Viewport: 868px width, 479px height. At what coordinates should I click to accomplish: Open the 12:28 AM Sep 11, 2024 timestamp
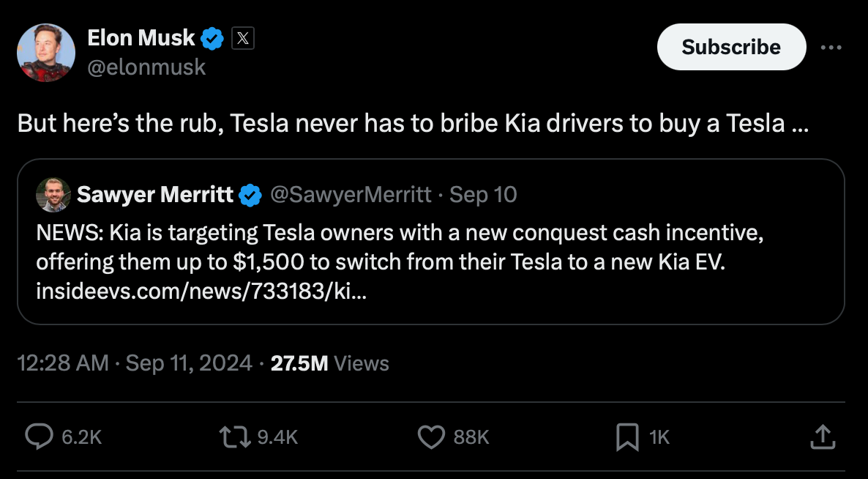pos(135,363)
